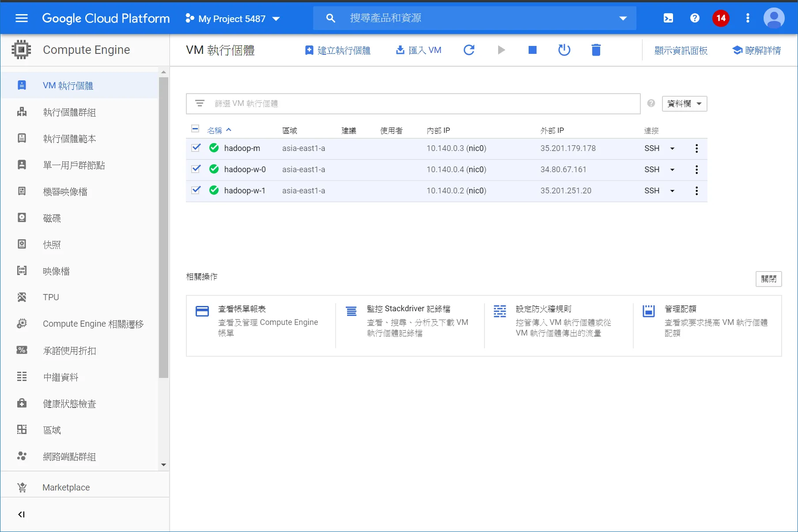Uncheck the hadoop-w-1 row checkbox
The image size is (798, 532).
[196, 190]
